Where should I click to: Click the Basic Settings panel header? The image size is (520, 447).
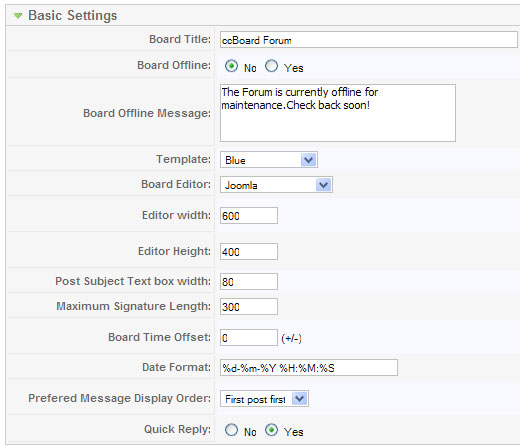[263, 15]
